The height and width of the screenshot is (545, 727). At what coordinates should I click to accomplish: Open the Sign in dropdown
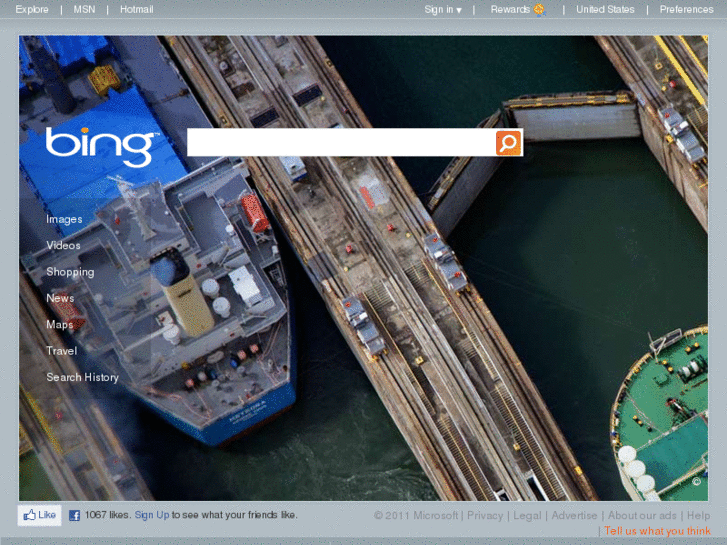pos(443,9)
